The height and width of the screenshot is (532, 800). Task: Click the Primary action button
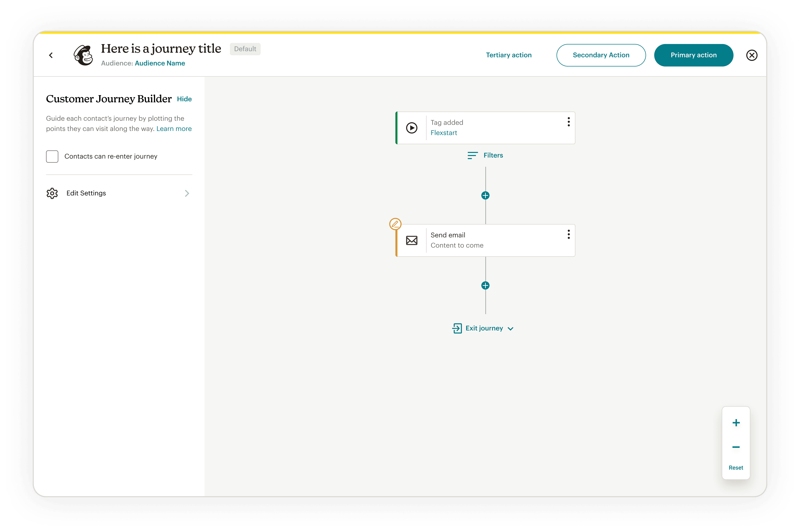693,55
